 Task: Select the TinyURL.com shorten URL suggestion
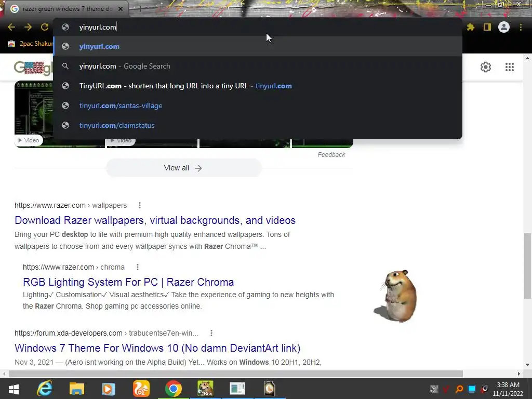coord(258,86)
